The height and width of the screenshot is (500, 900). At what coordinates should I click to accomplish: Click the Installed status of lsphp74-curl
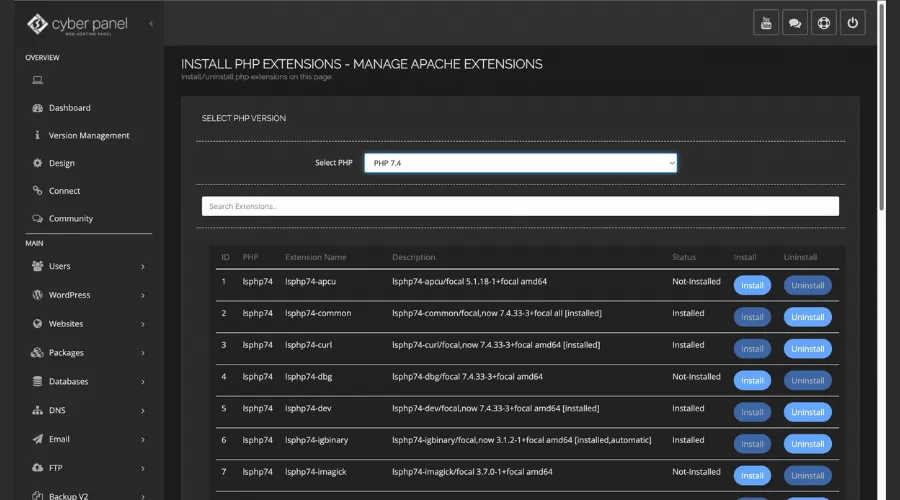[x=688, y=345]
